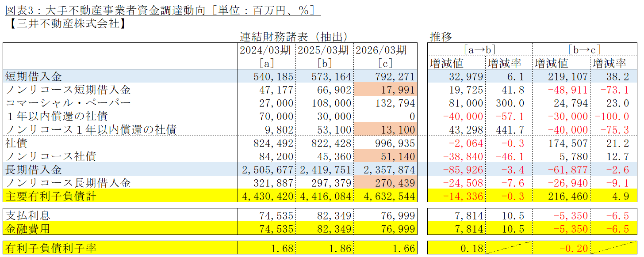This screenshot has width=644, height=257.
Task: Click the 推移 heading
Action: click(441, 36)
